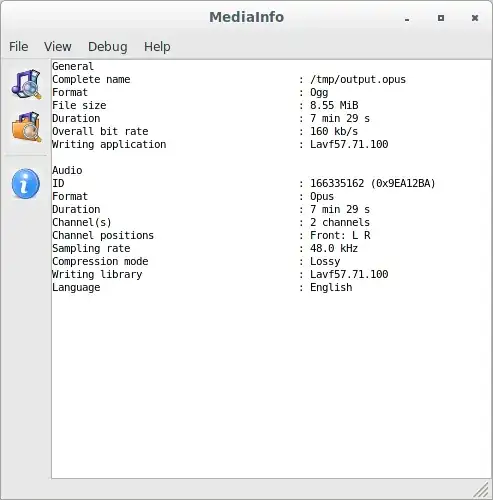Viewport: 493px width, 500px height.
Task: Click the Writing library Lavf57.71.100 value
Action: coord(349,274)
